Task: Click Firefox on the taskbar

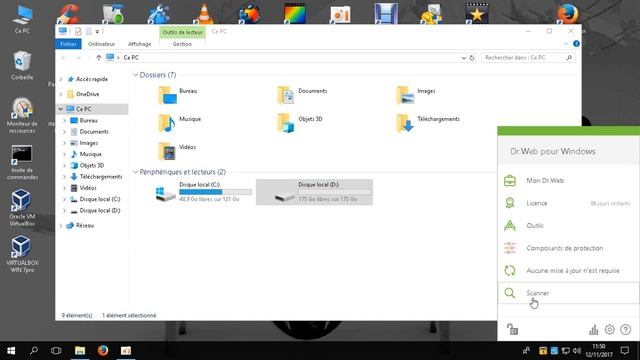Action: pyautogui.click(x=103, y=351)
